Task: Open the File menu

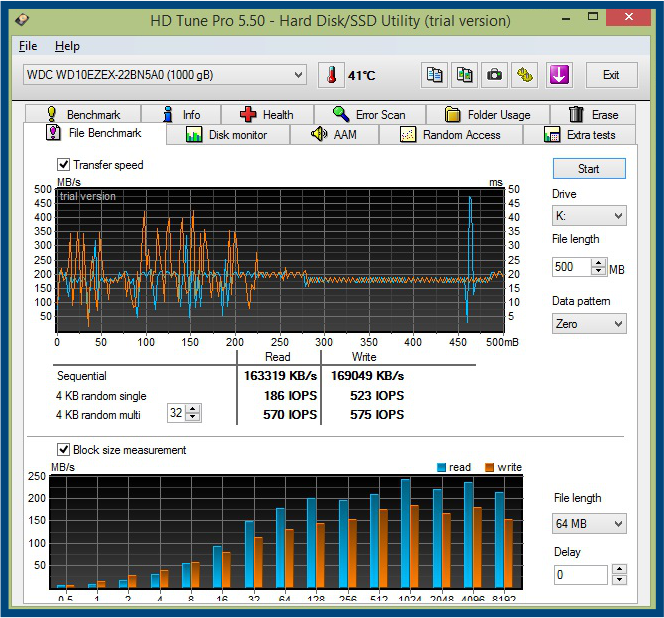Action: click(x=28, y=46)
